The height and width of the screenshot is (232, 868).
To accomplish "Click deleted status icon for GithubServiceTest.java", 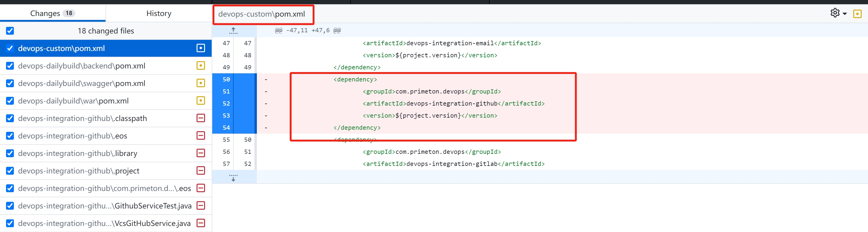I will click(200, 205).
